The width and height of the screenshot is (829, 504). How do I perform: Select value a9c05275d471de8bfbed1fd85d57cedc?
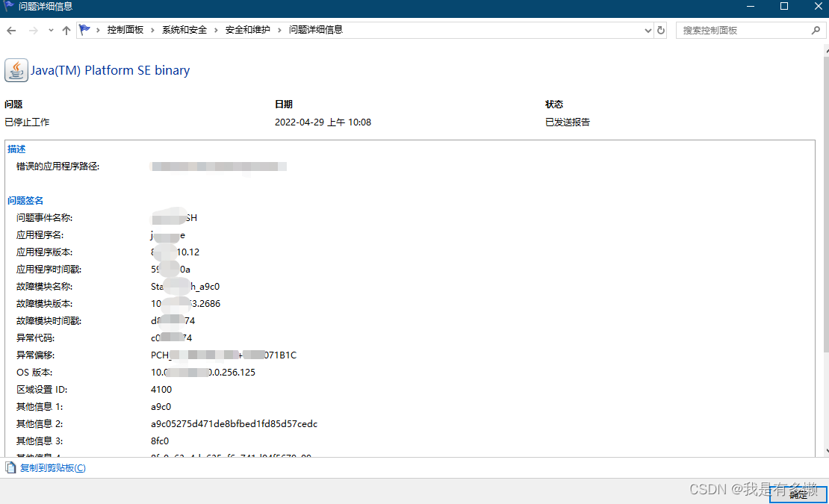(235, 423)
